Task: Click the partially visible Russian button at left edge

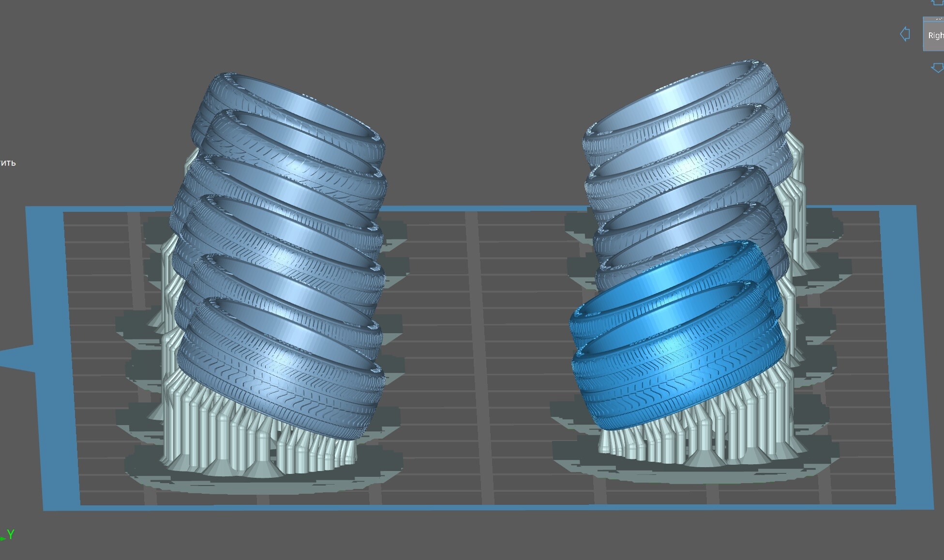Action: click(x=7, y=163)
